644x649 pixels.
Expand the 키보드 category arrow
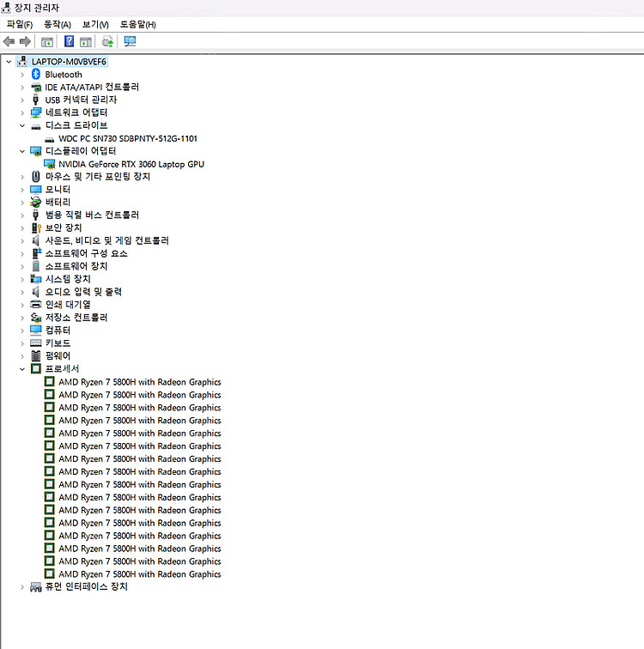point(22,343)
